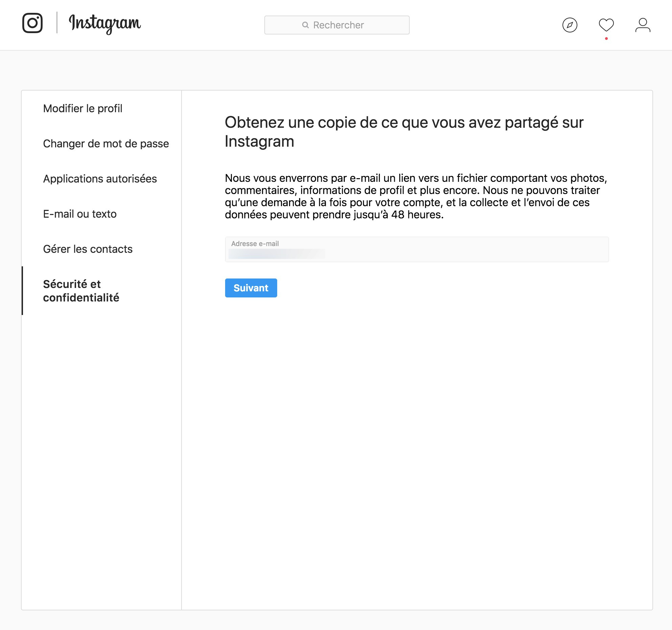This screenshot has height=630, width=672.
Task: Click the Adresse e-mail field label
Action: point(255,244)
